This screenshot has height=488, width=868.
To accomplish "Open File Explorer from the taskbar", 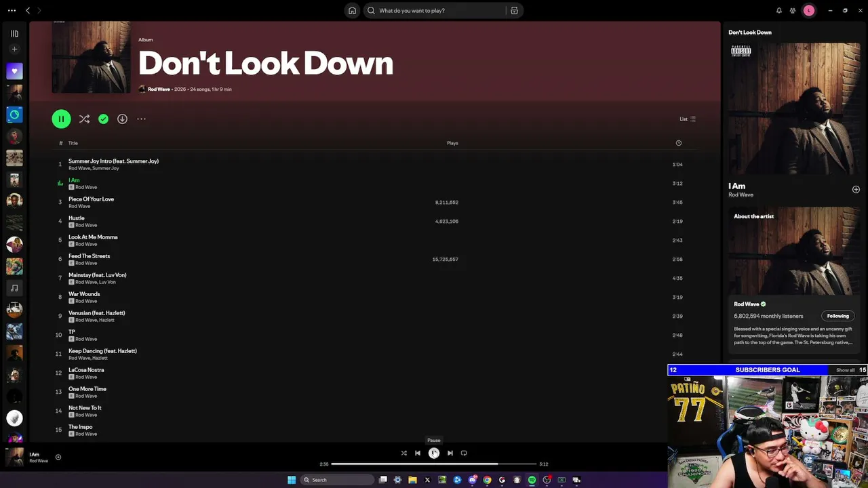I will pos(412,480).
